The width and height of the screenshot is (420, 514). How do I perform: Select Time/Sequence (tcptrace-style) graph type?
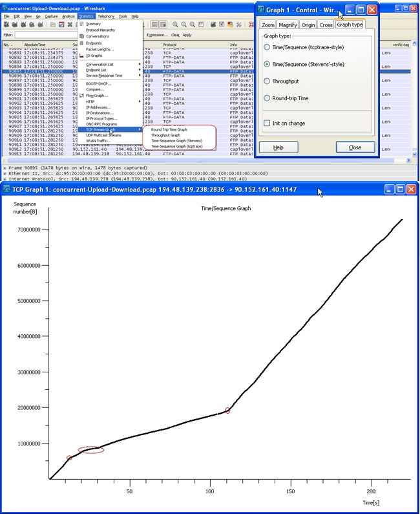tap(267, 47)
